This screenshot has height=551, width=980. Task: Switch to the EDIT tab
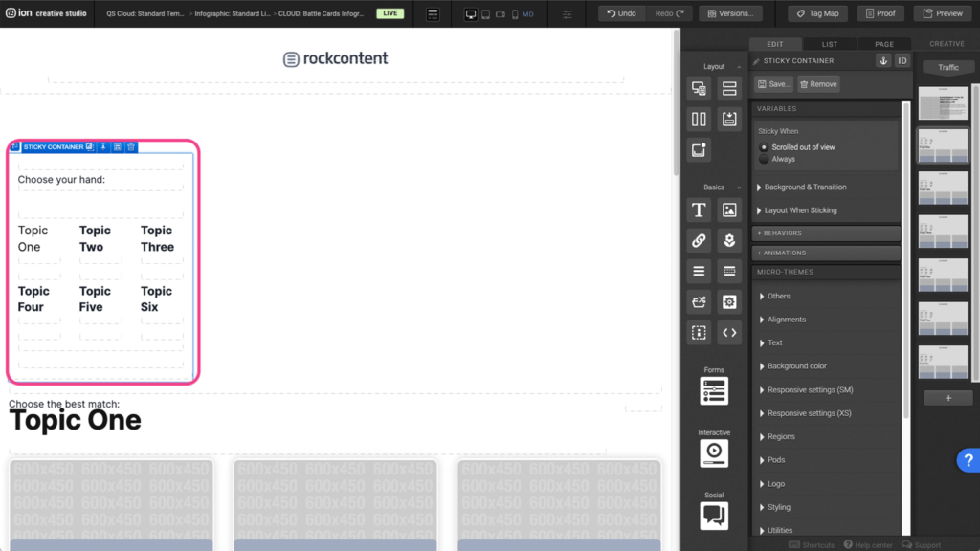pos(775,44)
